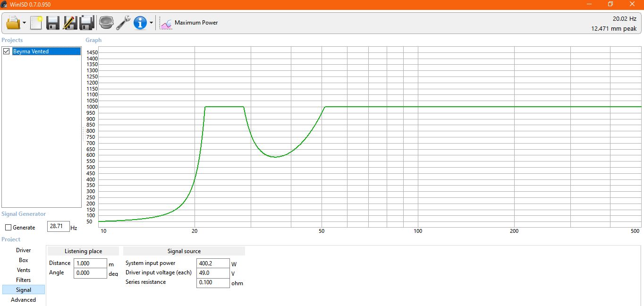The width and height of the screenshot is (644, 306).
Task: Click the Signal source header
Action: tap(184, 251)
